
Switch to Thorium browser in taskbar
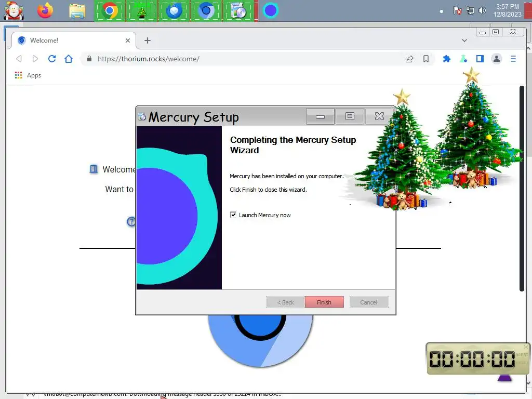(206, 11)
